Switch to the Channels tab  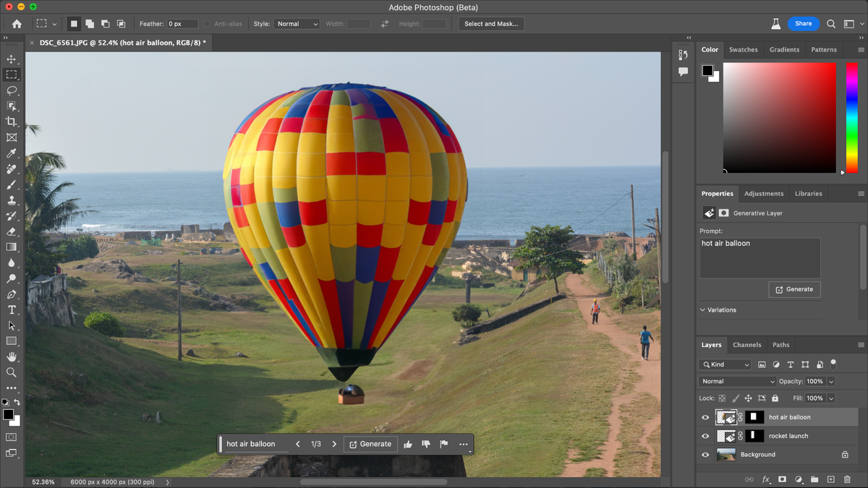click(x=746, y=344)
